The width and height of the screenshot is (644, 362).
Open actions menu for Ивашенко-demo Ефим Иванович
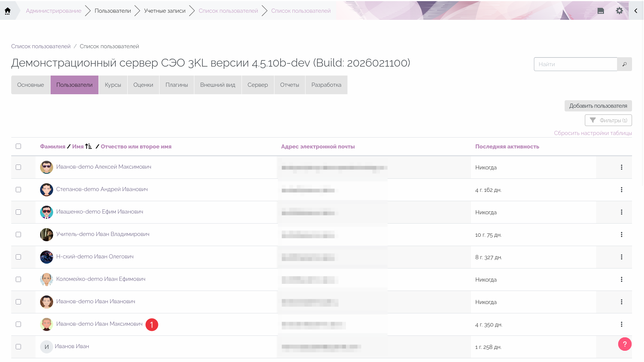click(x=621, y=212)
